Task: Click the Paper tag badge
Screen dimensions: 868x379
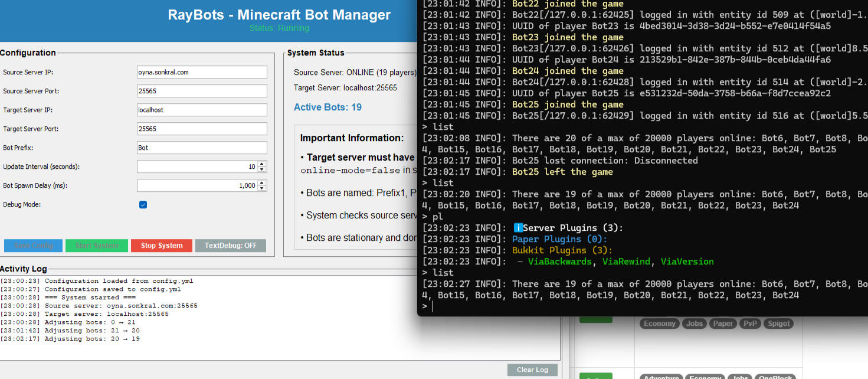Action: (723, 324)
